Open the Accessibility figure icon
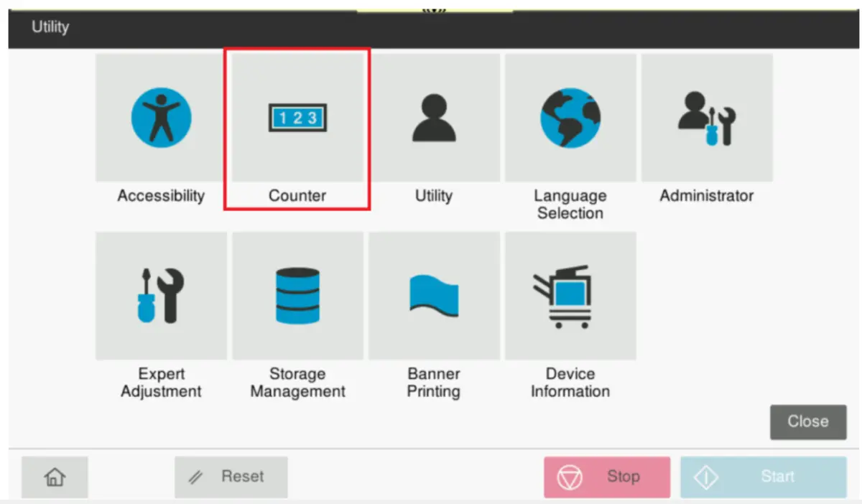Screen dimensions: 862x504 coord(161,117)
